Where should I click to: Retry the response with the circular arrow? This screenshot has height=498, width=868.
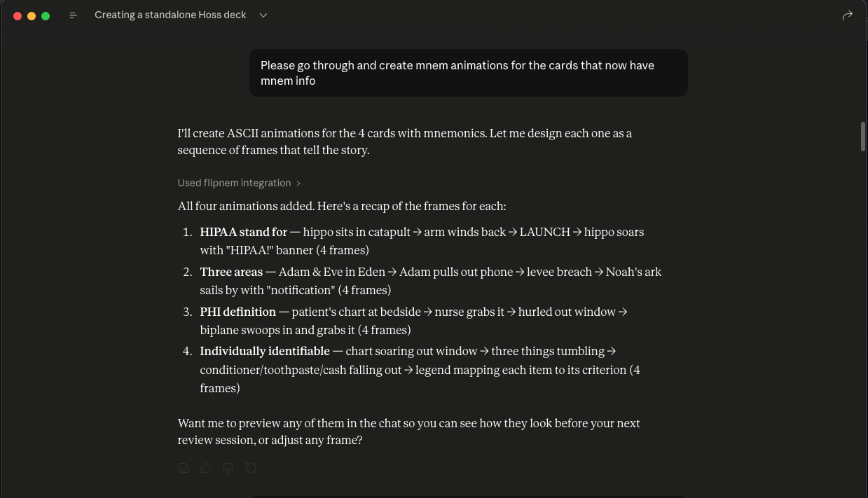[251, 468]
